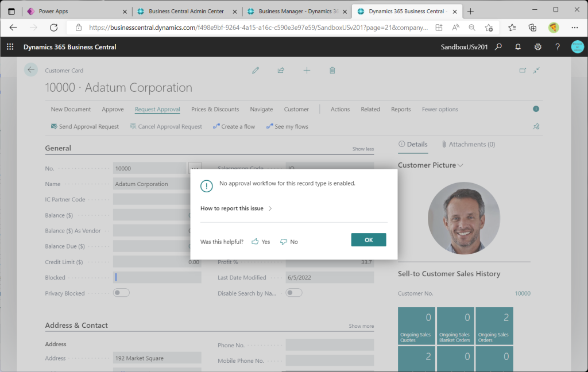Collapse the Customer Picture section chevron

point(461,165)
